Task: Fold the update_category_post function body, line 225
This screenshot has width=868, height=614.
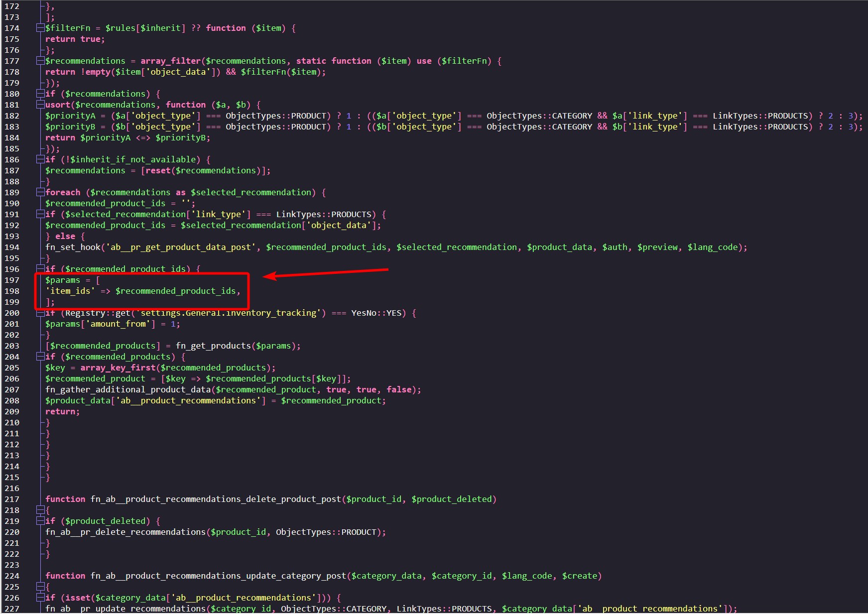Action: tap(40, 587)
